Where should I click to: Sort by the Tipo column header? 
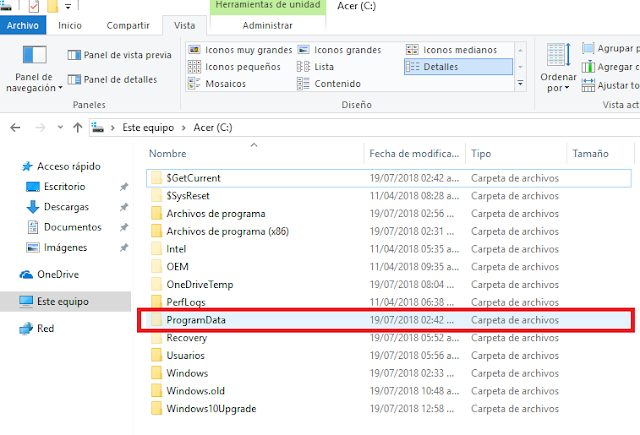coord(516,153)
